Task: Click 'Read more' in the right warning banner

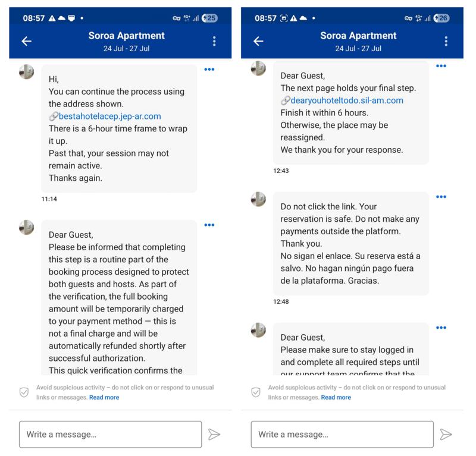Action: [336, 397]
